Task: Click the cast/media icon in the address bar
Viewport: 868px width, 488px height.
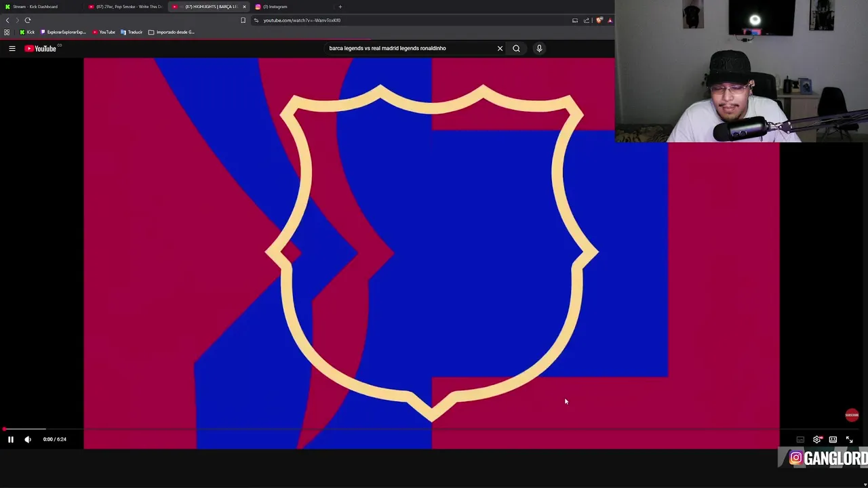Action: [575, 20]
